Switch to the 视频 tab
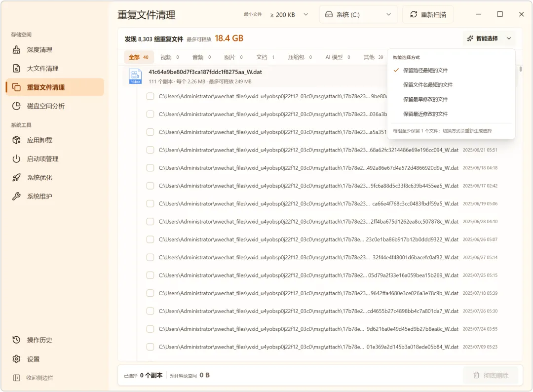The height and width of the screenshot is (392, 533). pos(170,57)
